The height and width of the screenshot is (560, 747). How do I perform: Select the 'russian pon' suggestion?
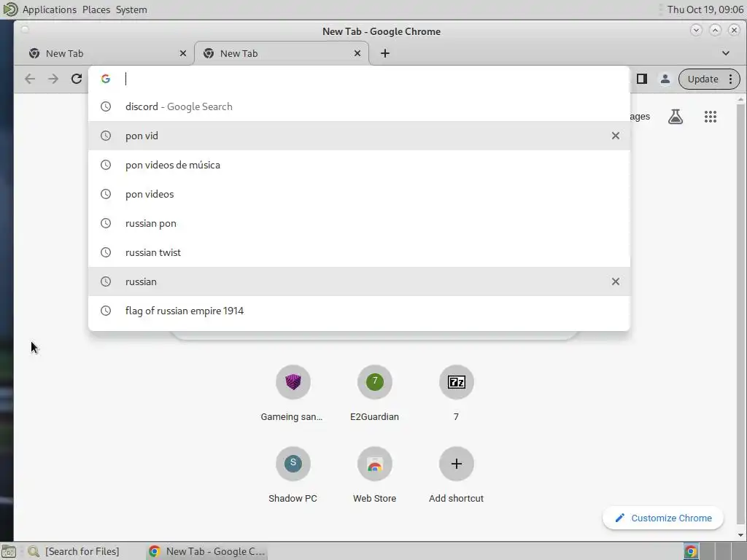(359, 223)
